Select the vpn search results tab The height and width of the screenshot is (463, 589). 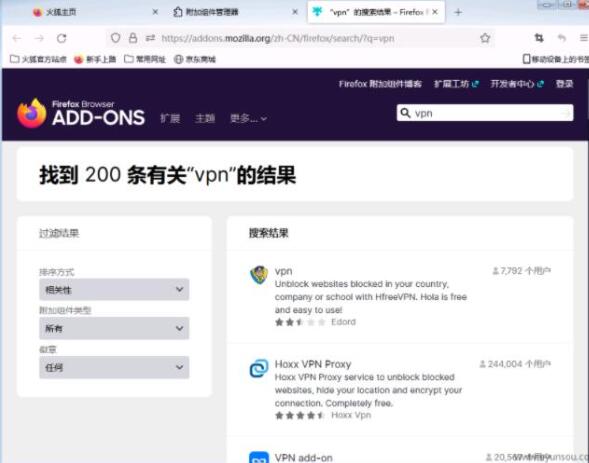(x=376, y=12)
